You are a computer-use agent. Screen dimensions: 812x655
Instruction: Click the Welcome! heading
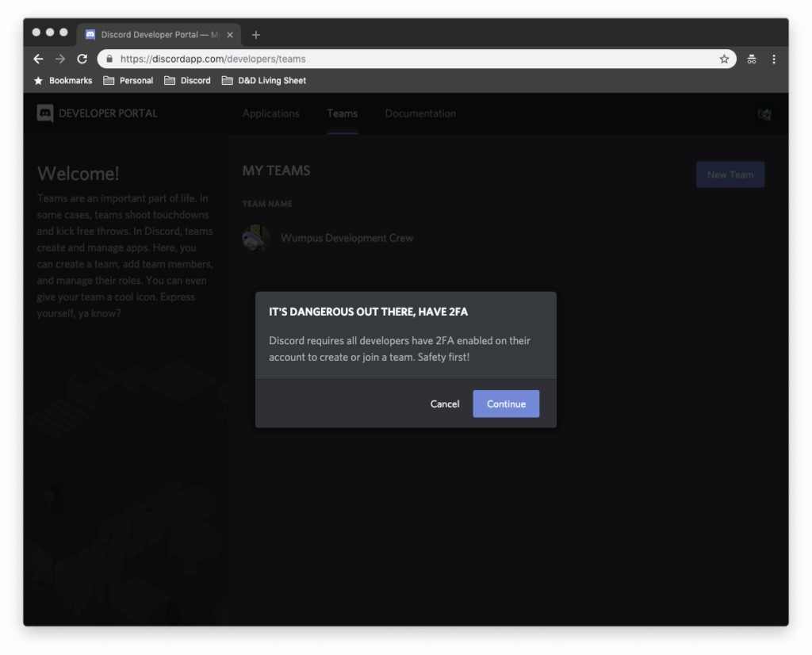tap(79, 174)
